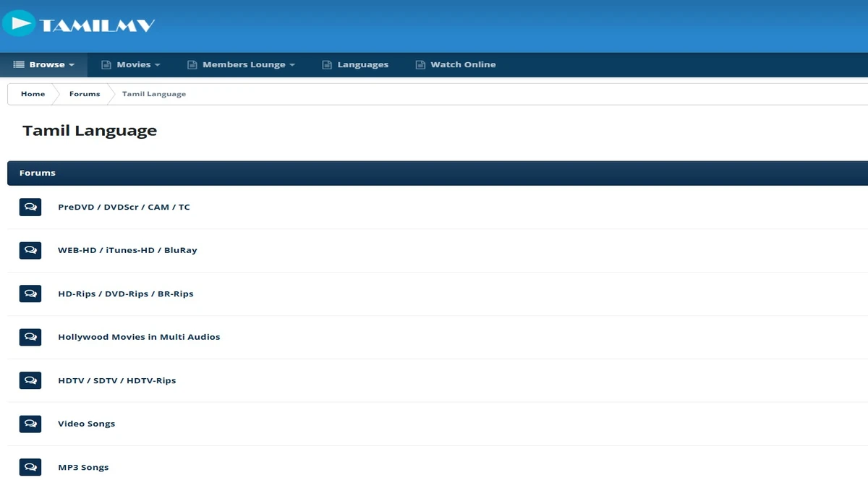Expand the Browse dropdown menu
Image resolution: width=868 pixels, height=488 pixels.
[x=44, y=64]
